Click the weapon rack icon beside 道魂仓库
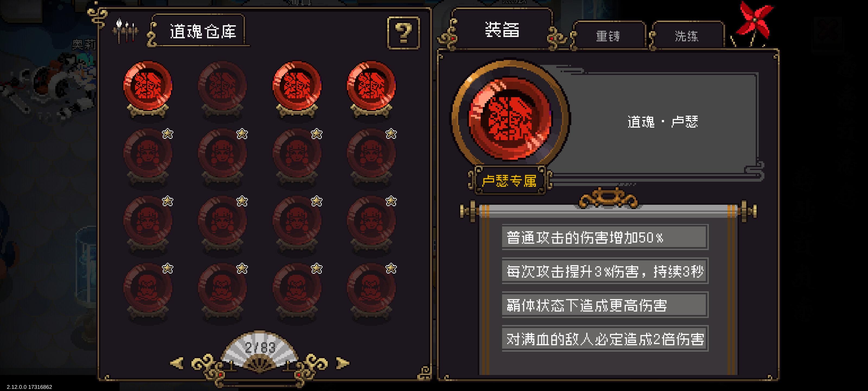Viewport: 868px width, 391px height. pos(125,31)
